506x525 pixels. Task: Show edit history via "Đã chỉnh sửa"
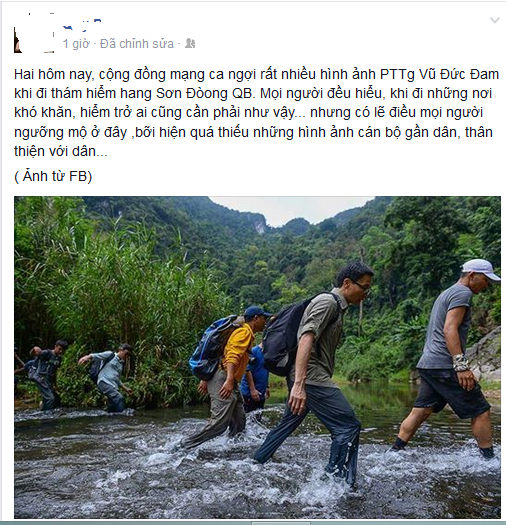coord(137,44)
